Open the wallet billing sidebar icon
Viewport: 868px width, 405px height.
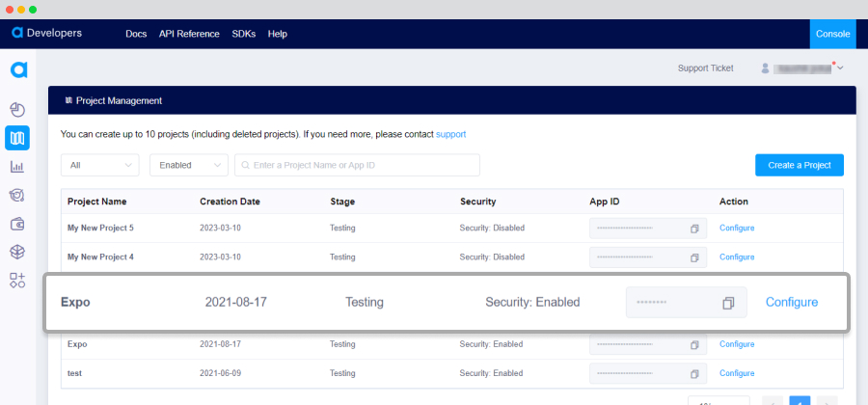pyautogui.click(x=17, y=224)
